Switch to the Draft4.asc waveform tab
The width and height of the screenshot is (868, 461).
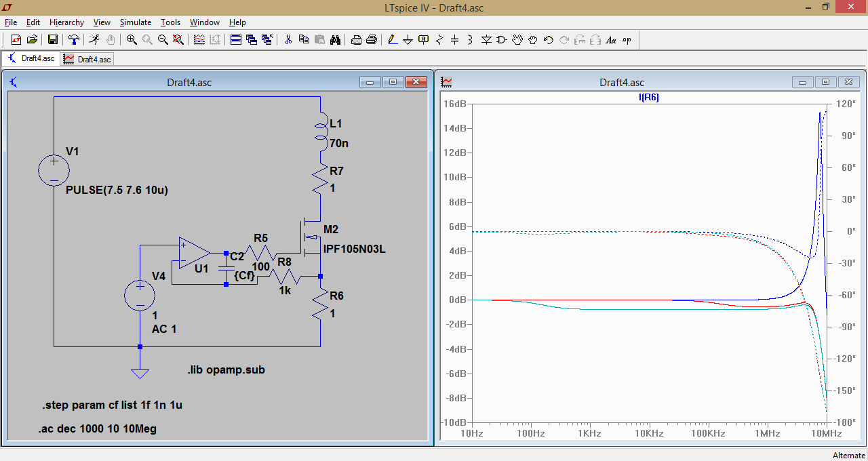point(87,59)
